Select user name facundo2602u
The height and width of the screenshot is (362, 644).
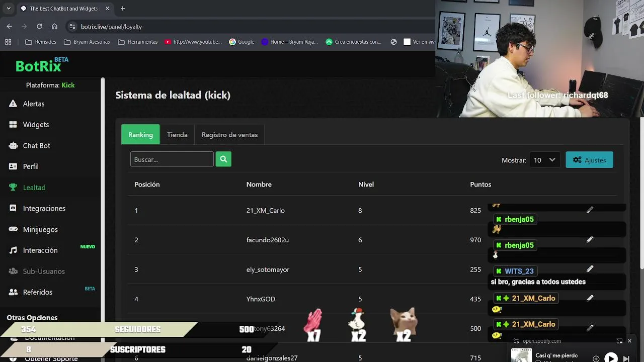(267, 240)
